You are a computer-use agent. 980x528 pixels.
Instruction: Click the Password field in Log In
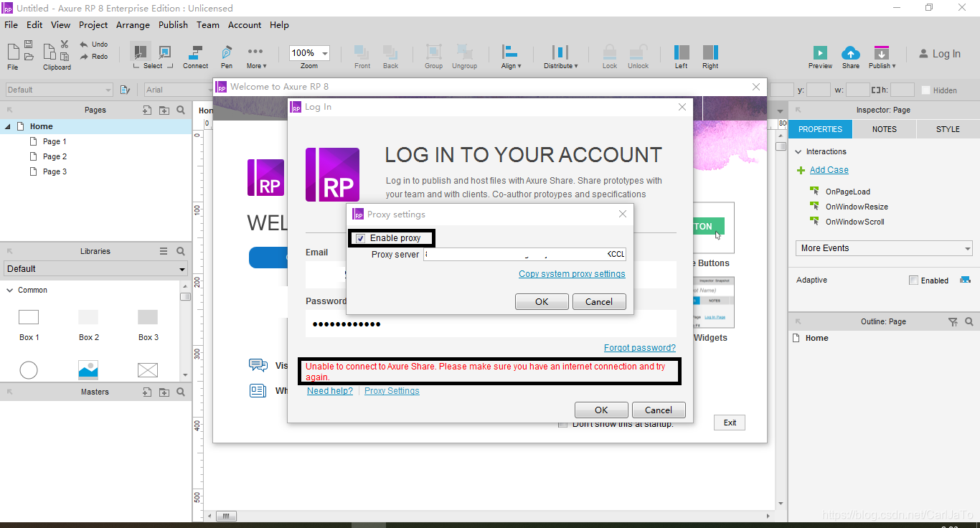coord(491,324)
